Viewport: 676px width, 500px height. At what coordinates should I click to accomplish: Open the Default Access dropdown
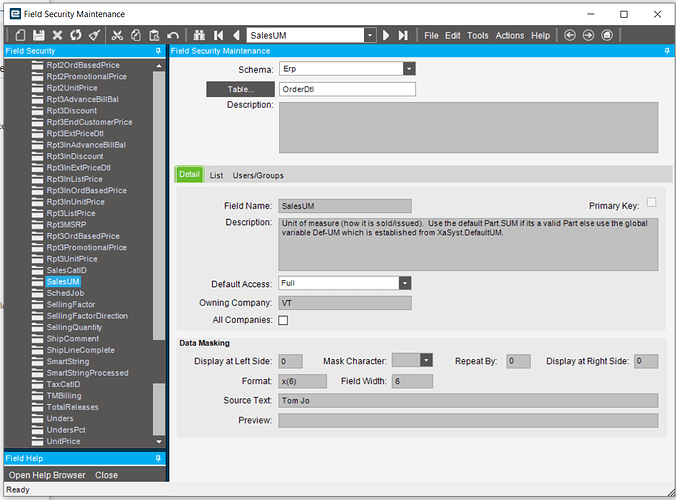405,283
